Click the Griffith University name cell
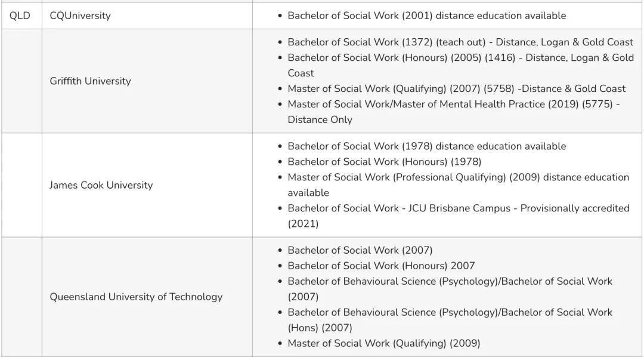644x357 pixels. point(90,81)
